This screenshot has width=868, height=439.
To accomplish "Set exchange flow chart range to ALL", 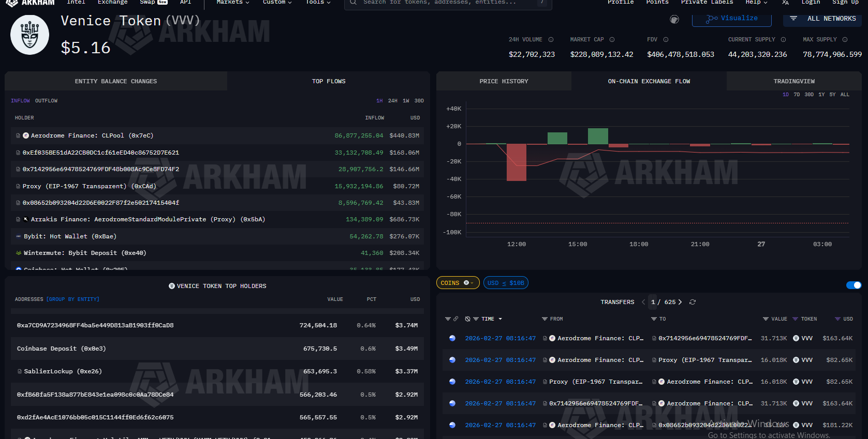I will tap(845, 95).
